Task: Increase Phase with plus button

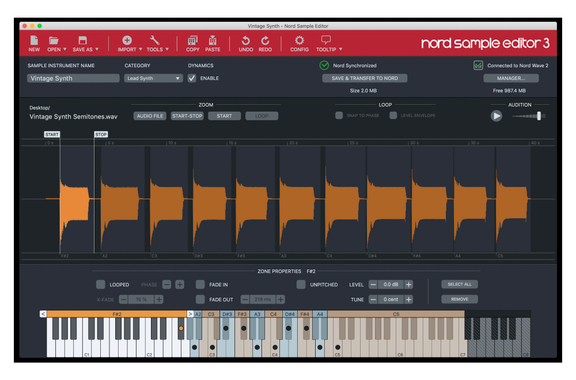Action: [x=180, y=284]
